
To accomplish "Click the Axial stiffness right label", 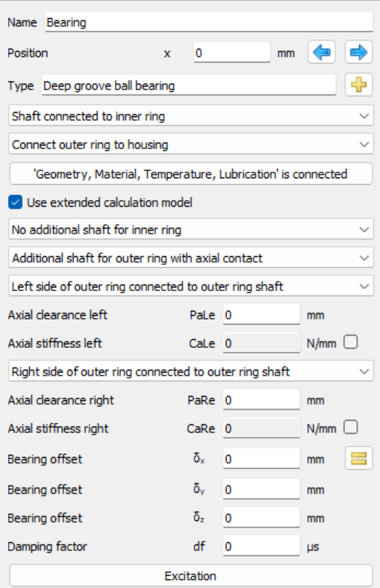I will click(58, 428).
